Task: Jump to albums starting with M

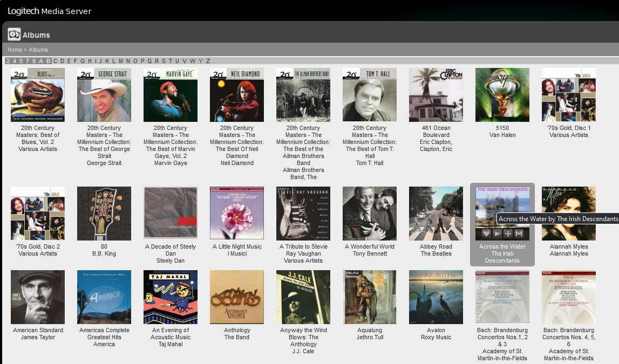Action: [x=121, y=61]
